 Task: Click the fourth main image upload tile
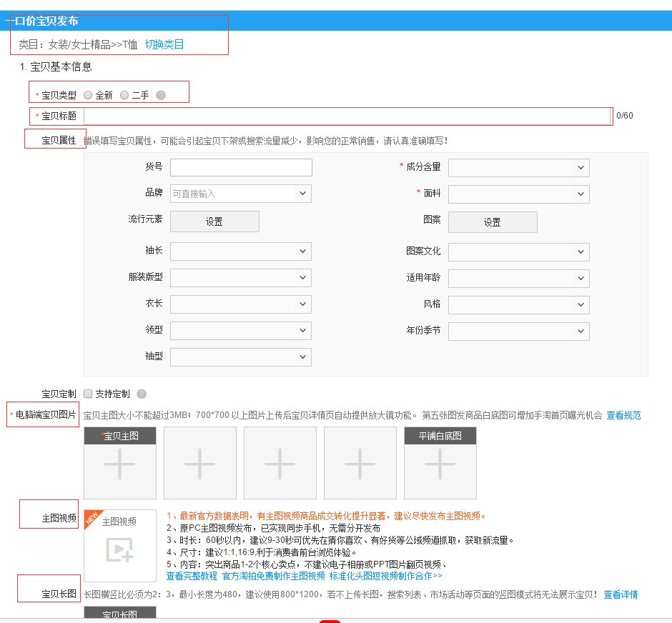[x=360, y=464]
